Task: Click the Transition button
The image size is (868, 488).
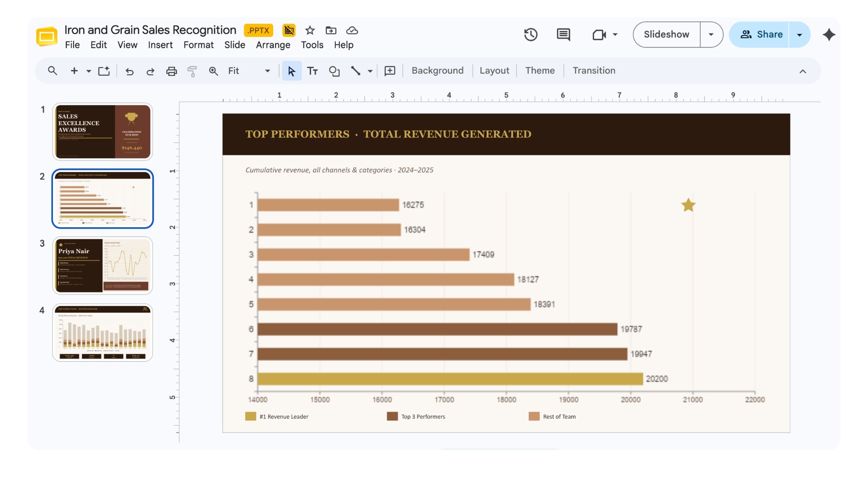Action: click(x=594, y=70)
